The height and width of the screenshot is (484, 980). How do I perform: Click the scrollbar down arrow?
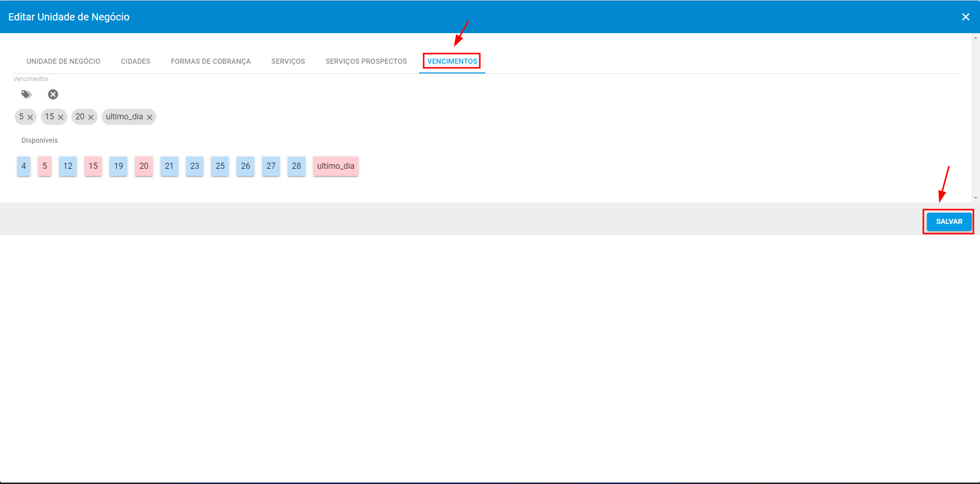pos(975,198)
